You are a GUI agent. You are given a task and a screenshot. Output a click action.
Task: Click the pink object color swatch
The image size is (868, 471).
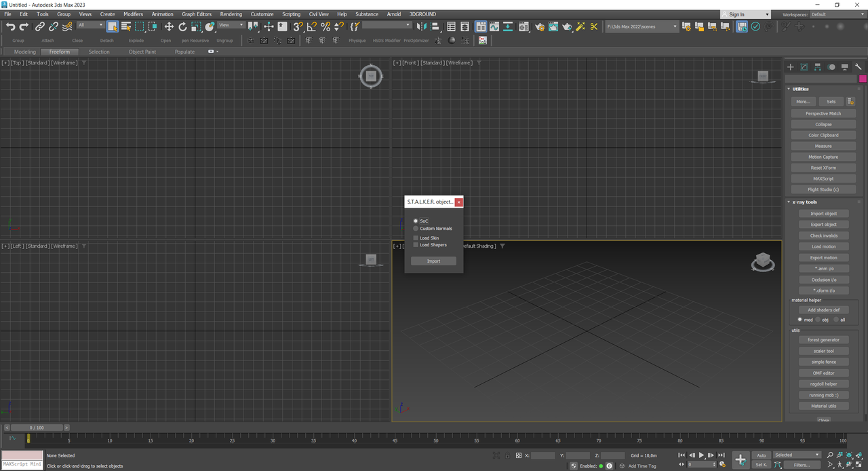pos(863,79)
